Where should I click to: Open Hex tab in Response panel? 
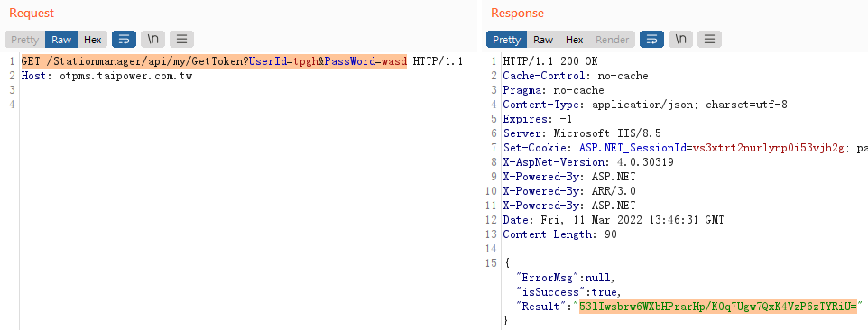click(x=574, y=40)
